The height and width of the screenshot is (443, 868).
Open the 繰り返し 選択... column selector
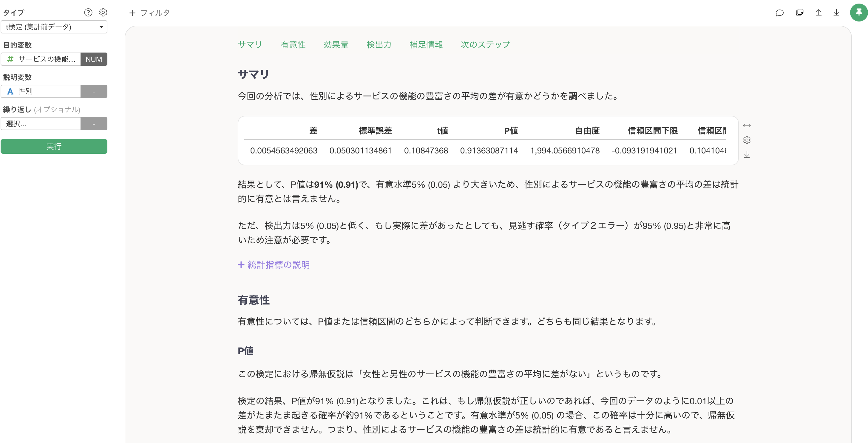click(x=41, y=124)
